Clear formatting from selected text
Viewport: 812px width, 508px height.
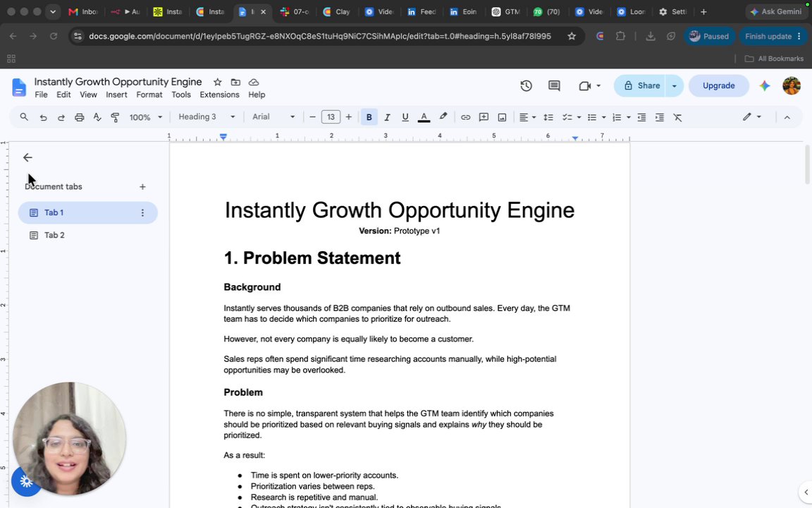tap(677, 117)
